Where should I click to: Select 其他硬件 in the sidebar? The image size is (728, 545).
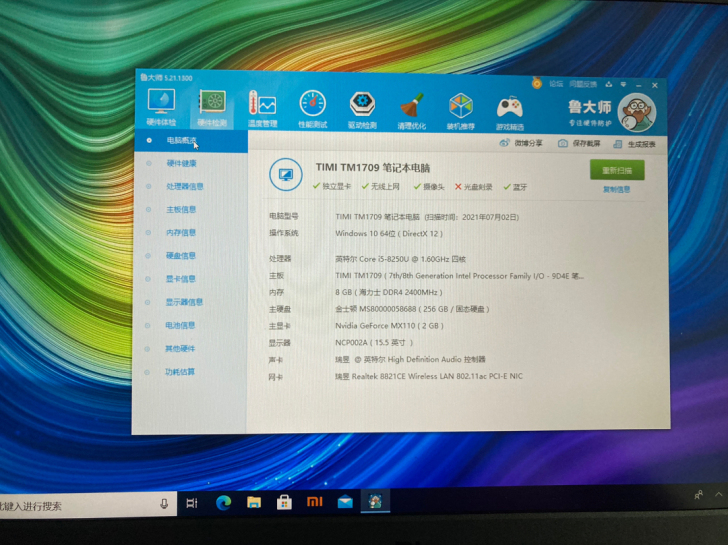(180, 349)
